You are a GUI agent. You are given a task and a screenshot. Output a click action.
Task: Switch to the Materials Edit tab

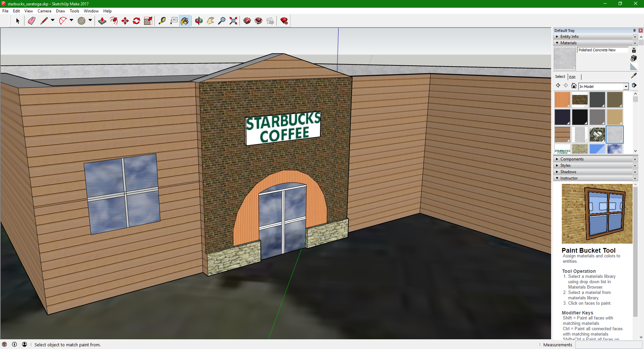[x=572, y=77]
